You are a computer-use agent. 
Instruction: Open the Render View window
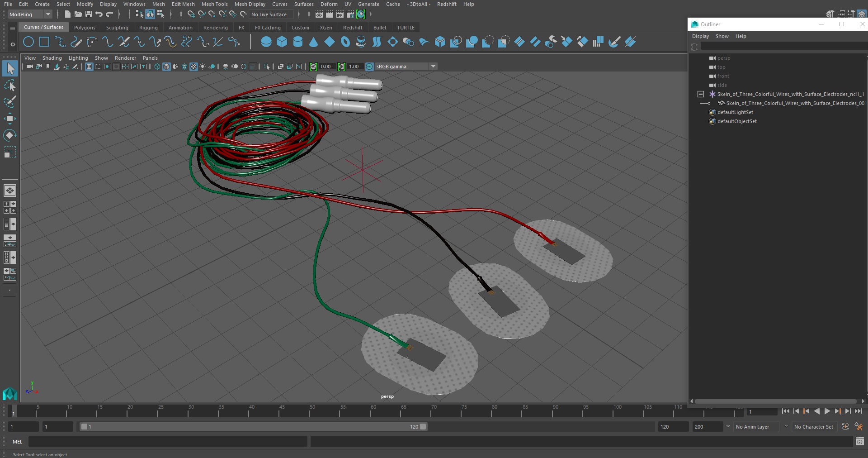tap(319, 14)
